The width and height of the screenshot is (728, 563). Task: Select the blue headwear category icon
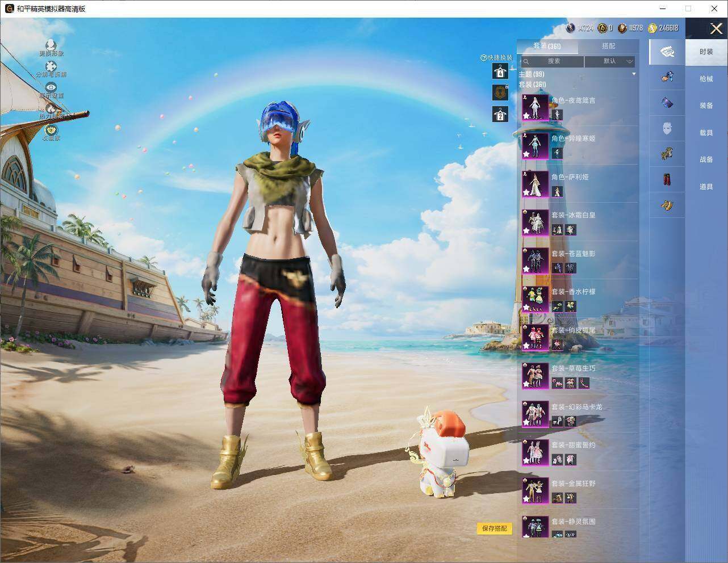click(667, 77)
